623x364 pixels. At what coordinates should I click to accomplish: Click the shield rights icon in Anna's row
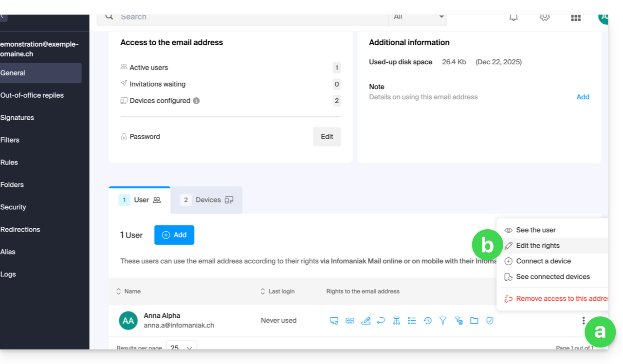pyautogui.click(x=490, y=321)
